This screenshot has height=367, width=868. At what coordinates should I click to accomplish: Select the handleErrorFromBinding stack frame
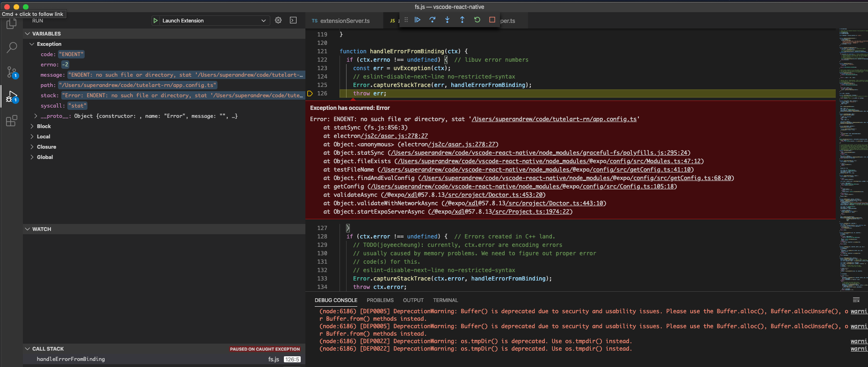(x=164, y=359)
